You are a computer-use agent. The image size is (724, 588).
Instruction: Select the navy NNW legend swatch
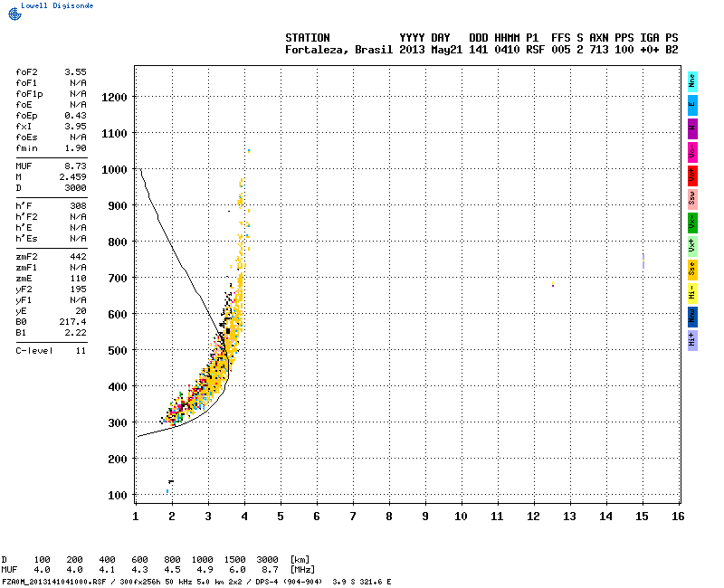(x=692, y=317)
